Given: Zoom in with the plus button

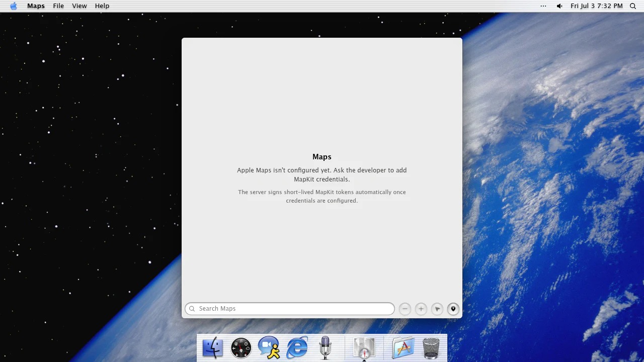Looking at the screenshot, I should [x=421, y=309].
